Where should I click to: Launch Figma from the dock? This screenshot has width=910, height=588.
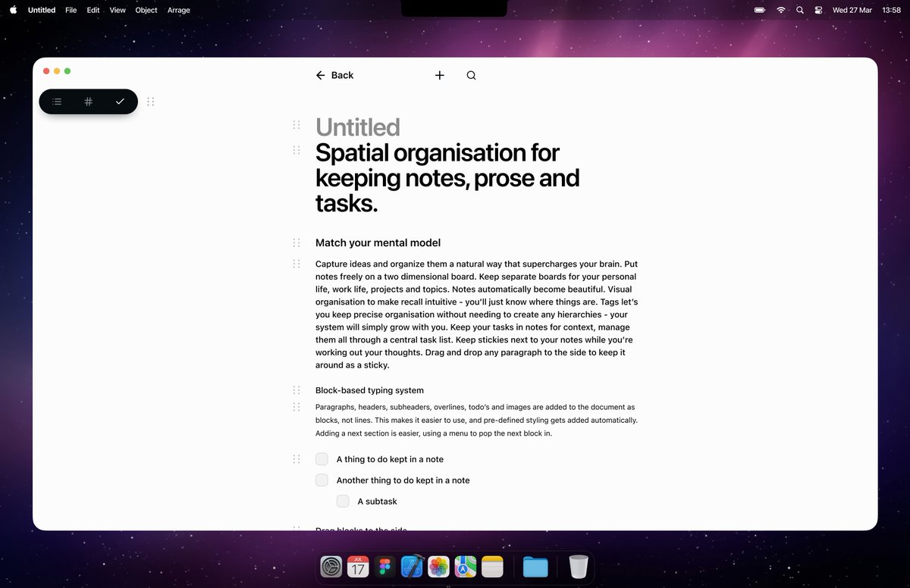[385, 567]
